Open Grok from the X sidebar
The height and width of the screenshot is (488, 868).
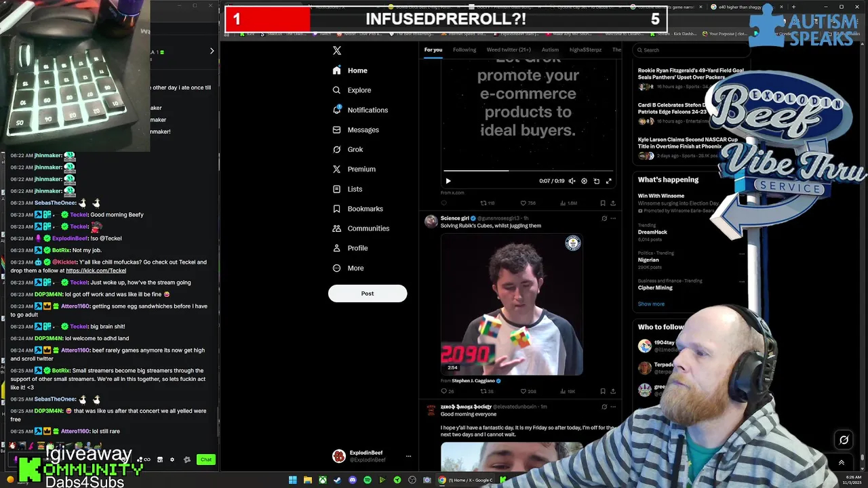pos(347,149)
